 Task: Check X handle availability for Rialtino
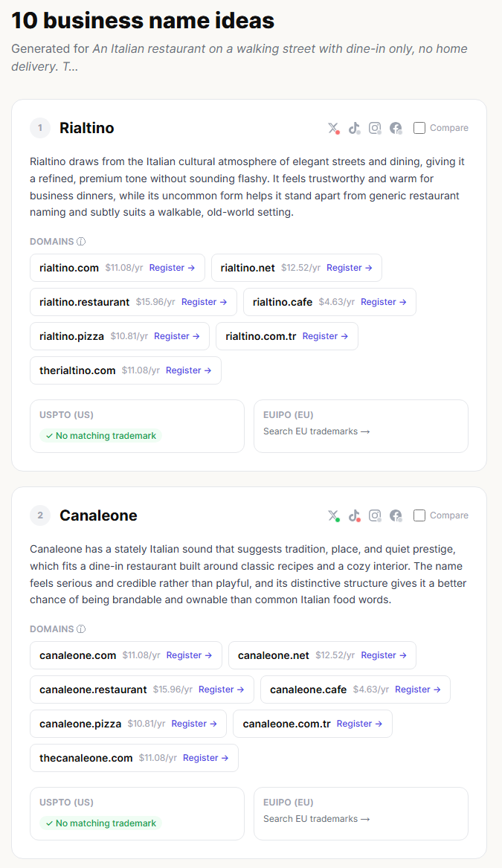pyautogui.click(x=333, y=128)
